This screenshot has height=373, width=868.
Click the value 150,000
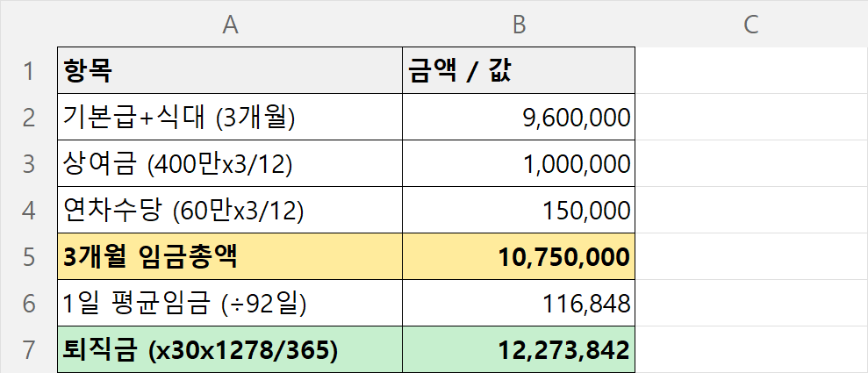519,210
